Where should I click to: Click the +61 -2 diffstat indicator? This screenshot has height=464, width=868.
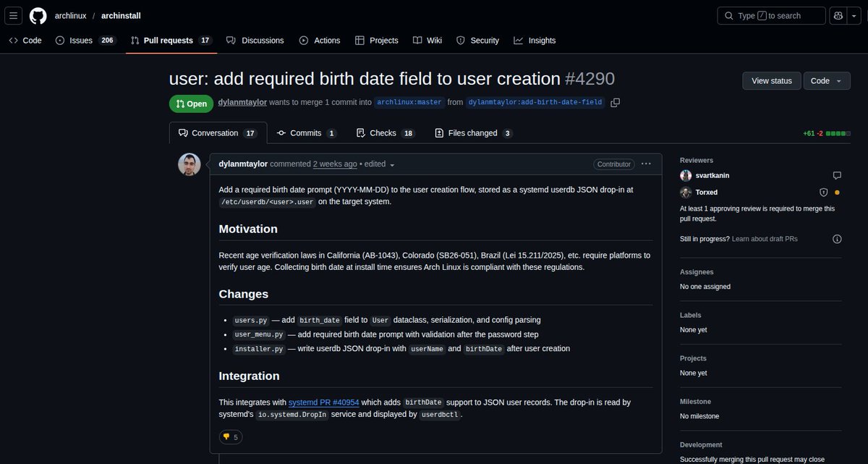(827, 134)
